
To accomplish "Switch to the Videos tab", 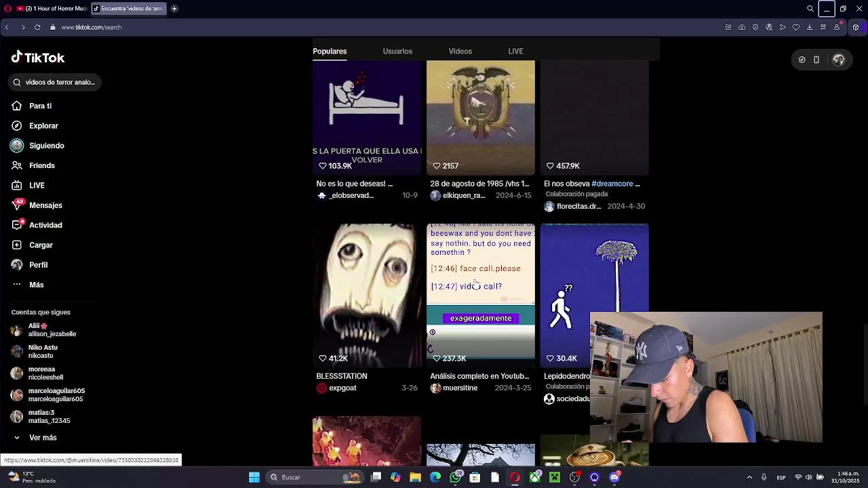I will pos(460,51).
